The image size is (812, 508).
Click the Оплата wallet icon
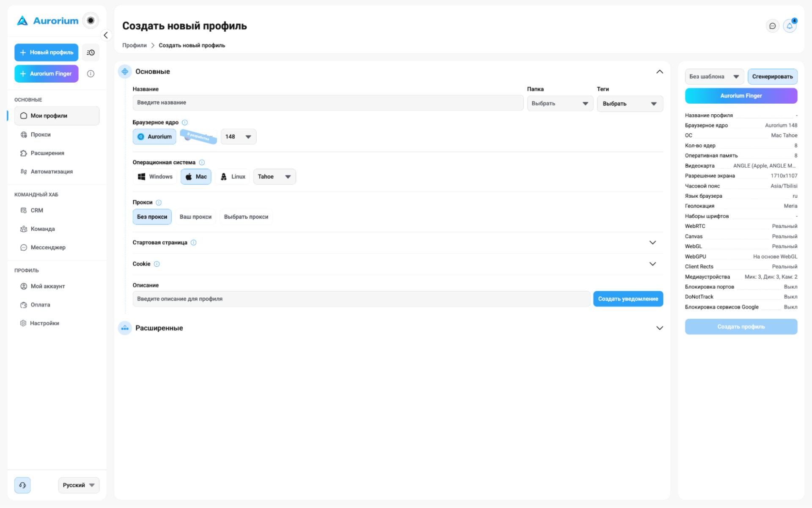click(24, 305)
